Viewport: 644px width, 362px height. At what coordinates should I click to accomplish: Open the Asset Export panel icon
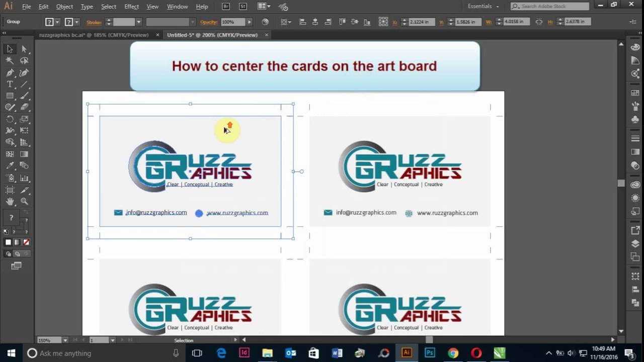tap(635, 230)
